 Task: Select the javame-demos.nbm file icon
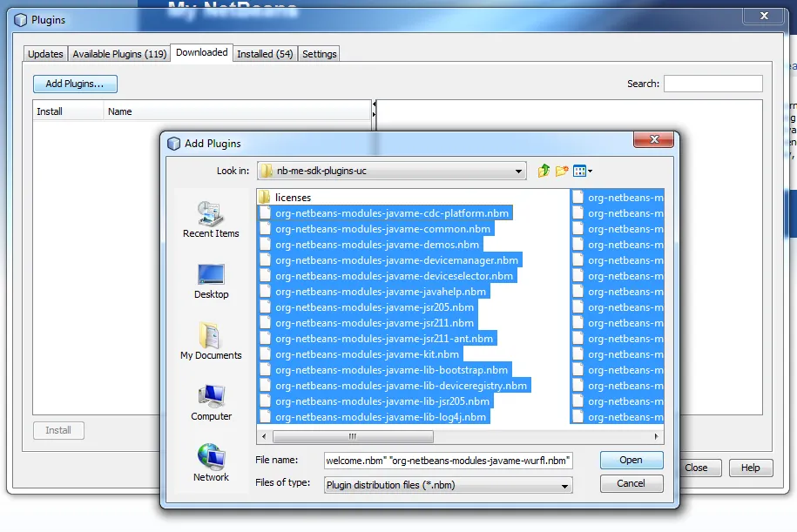(266, 244)
